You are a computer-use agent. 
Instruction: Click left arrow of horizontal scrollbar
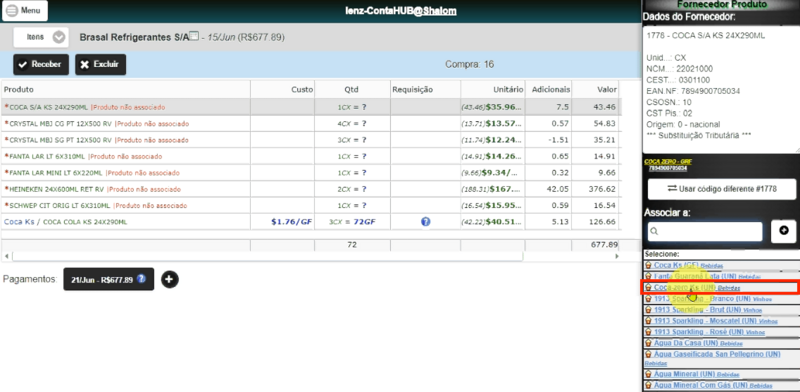tap(6, 256)
